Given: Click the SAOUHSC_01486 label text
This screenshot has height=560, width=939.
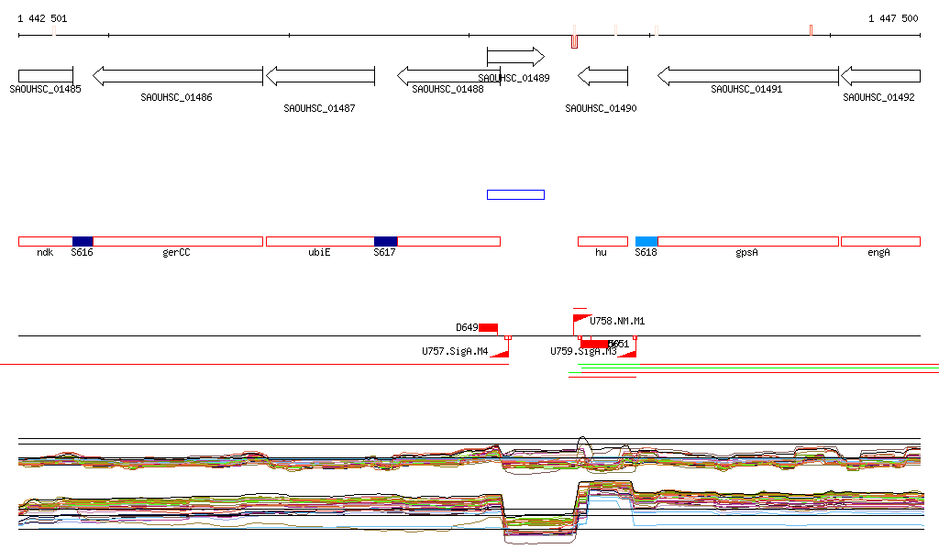Looking at the screenshot, I should (x=176, y=97).
